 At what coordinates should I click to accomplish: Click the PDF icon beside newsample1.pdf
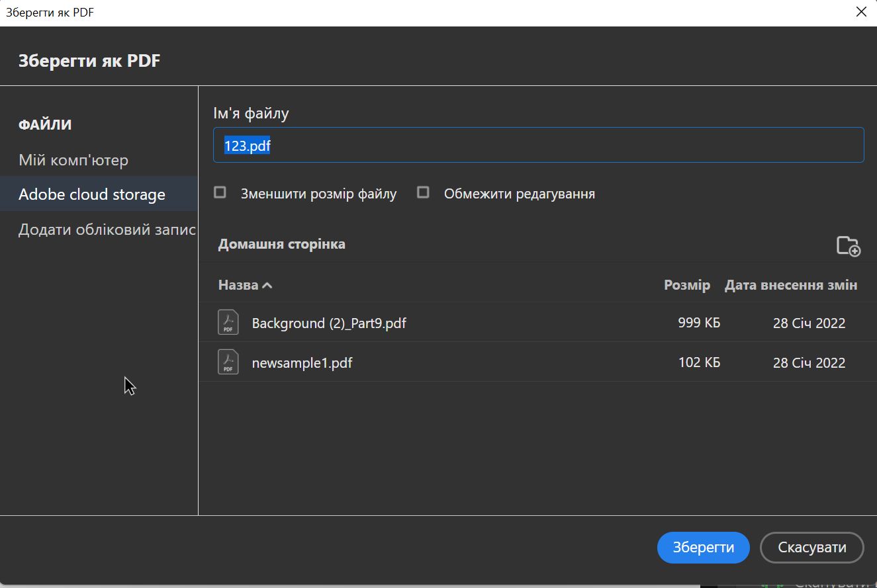pos(228,362)
